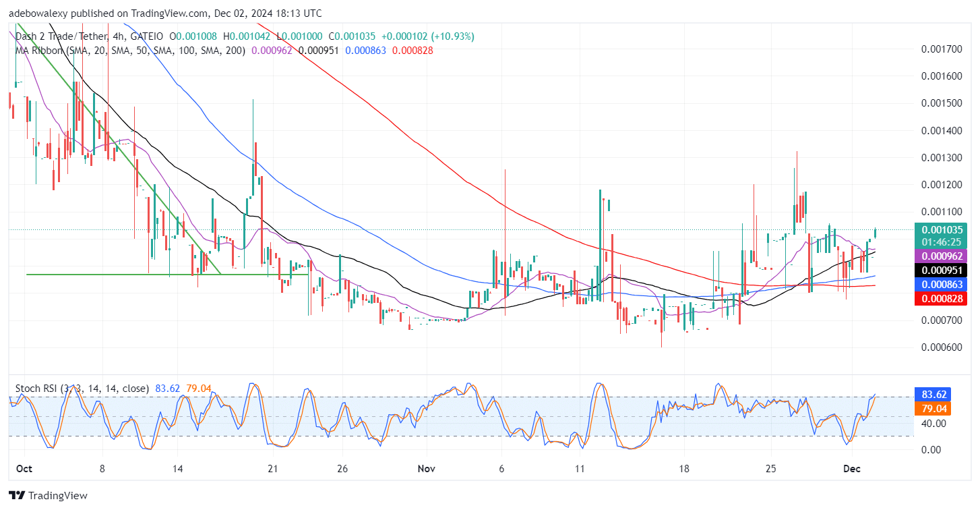Click the '25' date label on the time axis

[x=772, y=468]
